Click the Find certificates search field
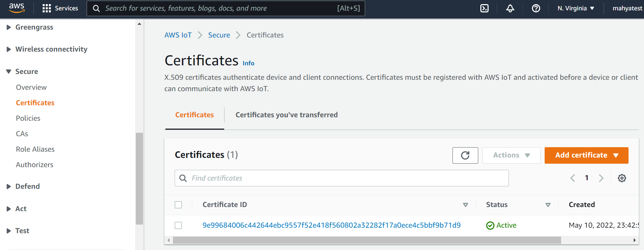 click(341, 178)
